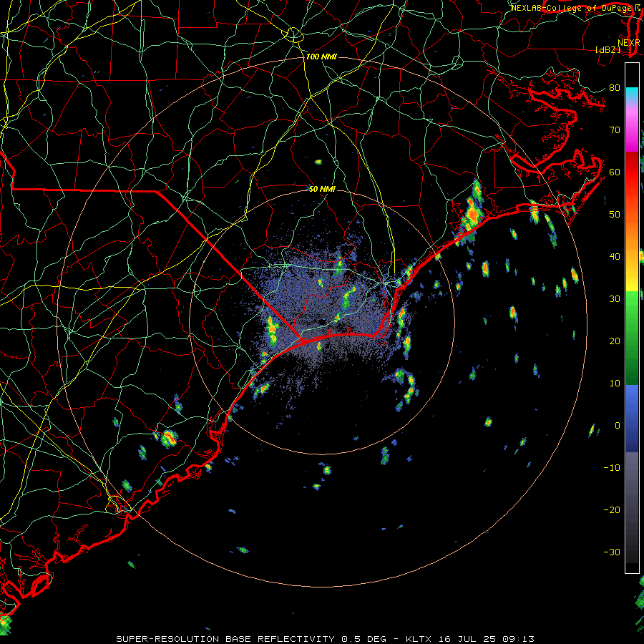Screen dimensions: 644x644
Task: Click the "KLTX" station ID in caption
Action: [417, 639]
